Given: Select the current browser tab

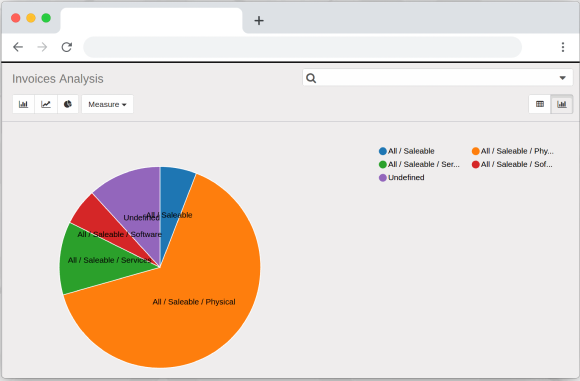Looking at the screenshot, I should point(151,20).
